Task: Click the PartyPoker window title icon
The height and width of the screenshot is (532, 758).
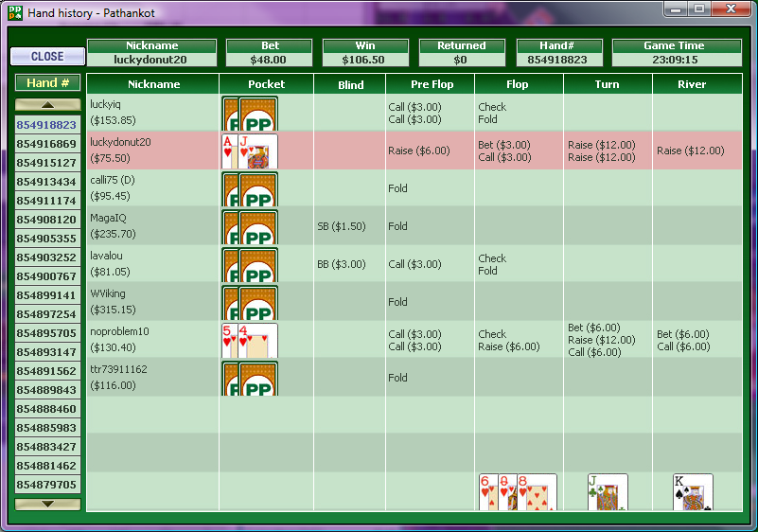Action: click(15, 12)
